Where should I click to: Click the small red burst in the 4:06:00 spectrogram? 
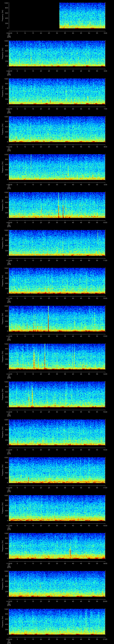(50, 101)
